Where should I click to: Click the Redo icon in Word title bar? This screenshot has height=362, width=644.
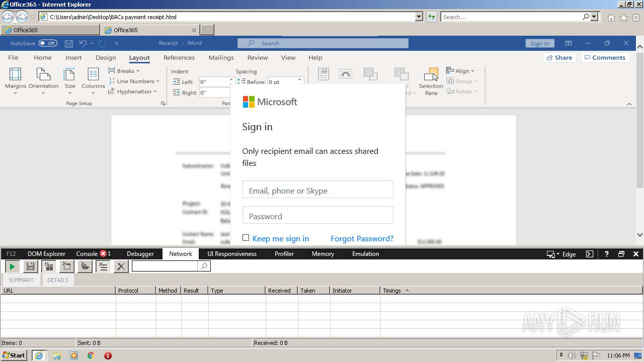[x=102, y=43]
